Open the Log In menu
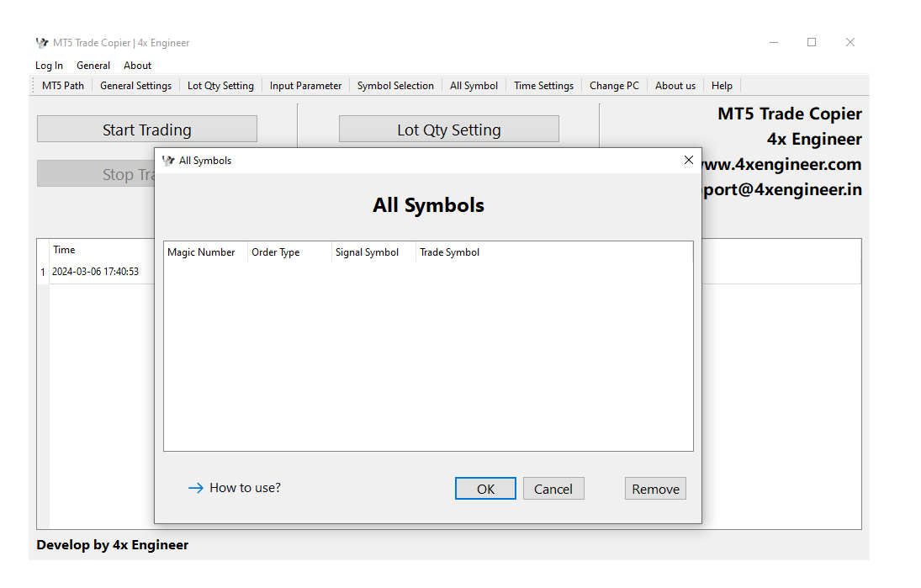The image size is (921, 588). [x=49, y=66]
